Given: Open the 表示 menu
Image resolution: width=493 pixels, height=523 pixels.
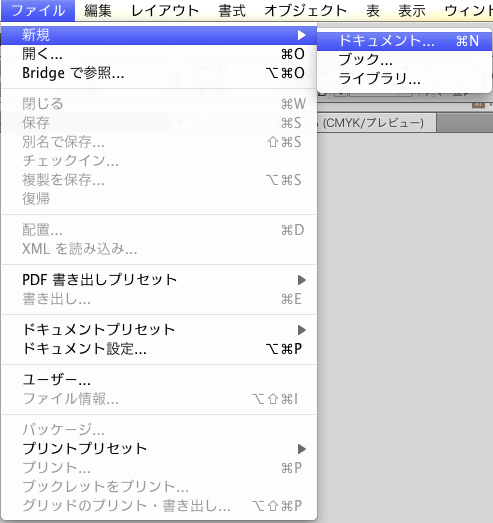Looking at the screenshot, I should (x=412, y=11).
